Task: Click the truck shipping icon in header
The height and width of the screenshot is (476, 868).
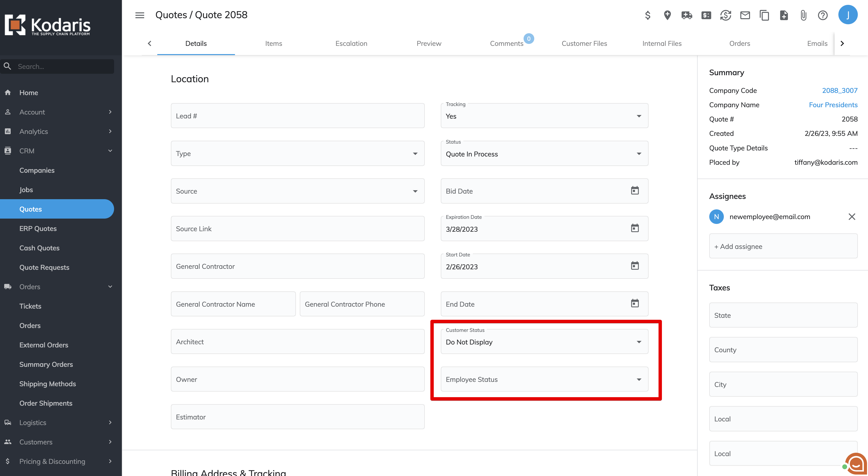Action: coord(686,15)
